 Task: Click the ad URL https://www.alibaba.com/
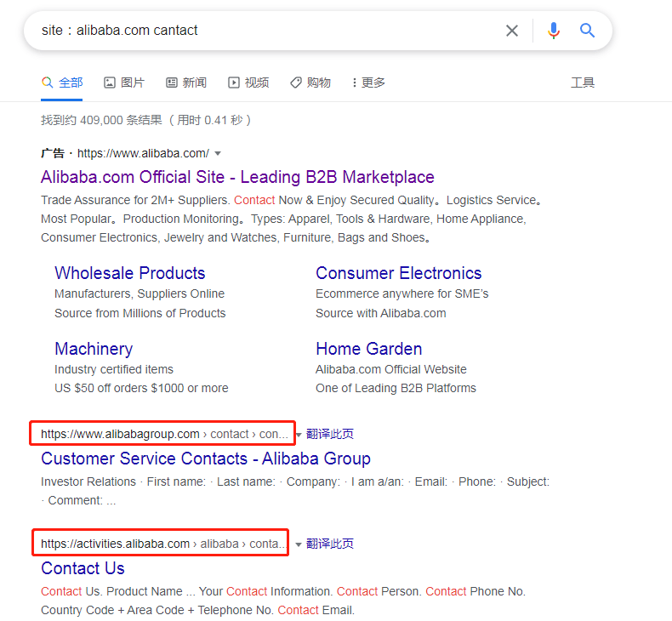tap(143, 153)
